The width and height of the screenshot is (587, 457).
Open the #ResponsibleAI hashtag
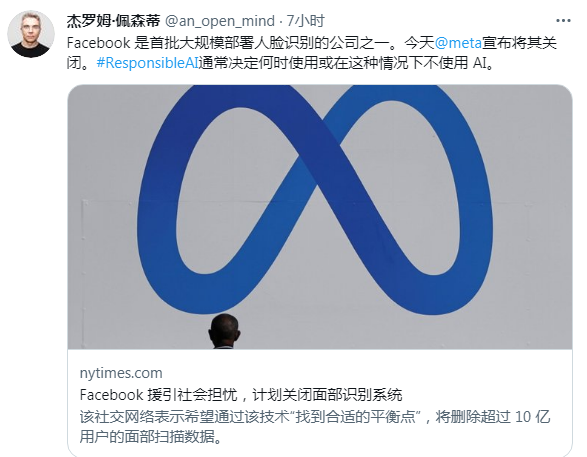point(147,63)
